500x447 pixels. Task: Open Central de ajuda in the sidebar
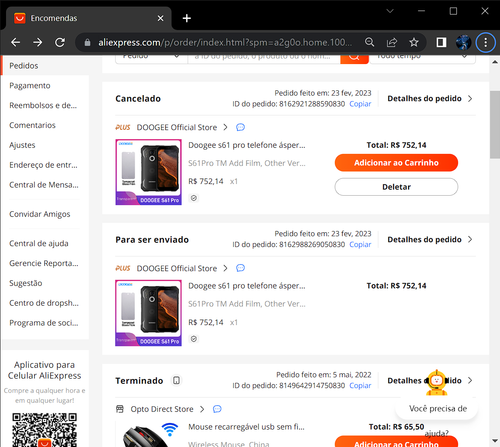[x=39, y=243]
